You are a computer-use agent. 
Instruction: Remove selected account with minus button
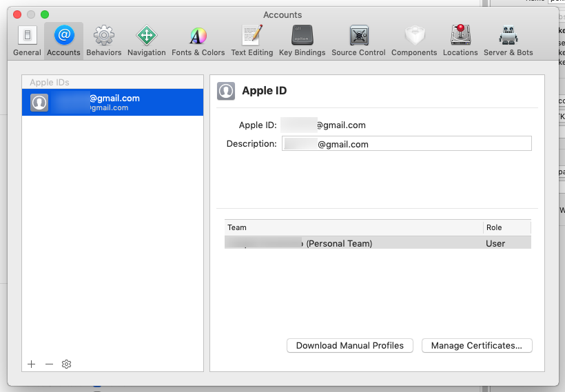[x=50, y=364]
